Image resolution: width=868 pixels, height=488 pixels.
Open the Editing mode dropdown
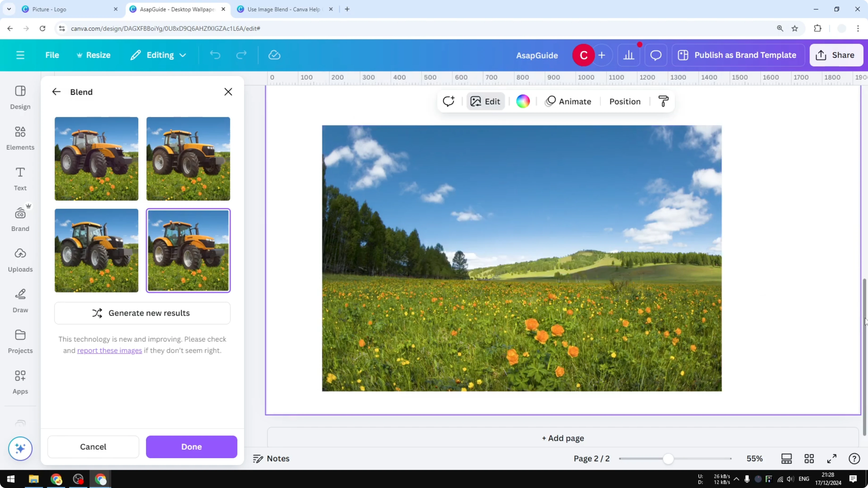pyautogui.click(x=158, y=55)
